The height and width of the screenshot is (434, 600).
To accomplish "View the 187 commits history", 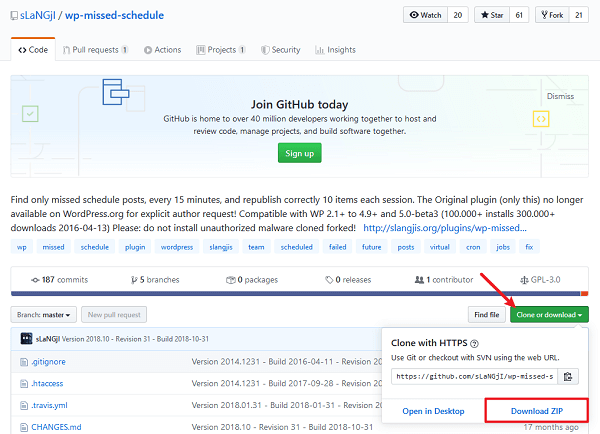I will point(59,280).
